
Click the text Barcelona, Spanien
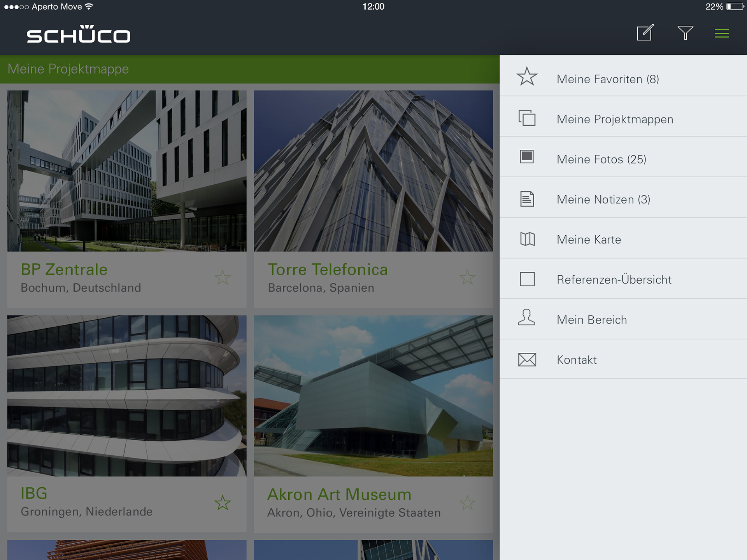pos(321,288)
